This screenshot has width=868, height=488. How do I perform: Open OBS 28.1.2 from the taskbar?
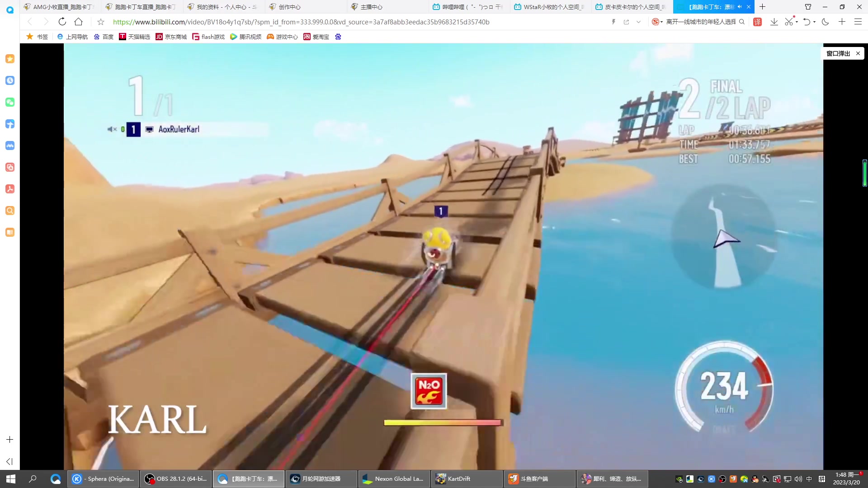(x=176, y=479)
